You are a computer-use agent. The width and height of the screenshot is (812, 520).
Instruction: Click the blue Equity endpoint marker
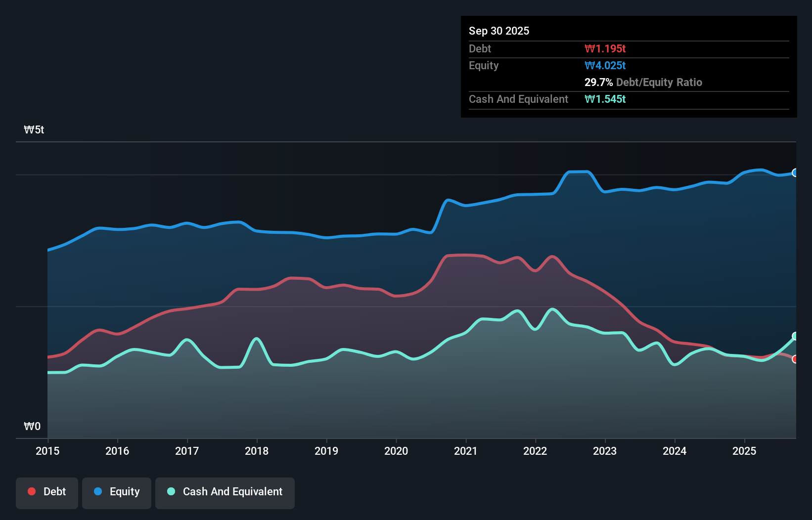(x=795, y=173)
